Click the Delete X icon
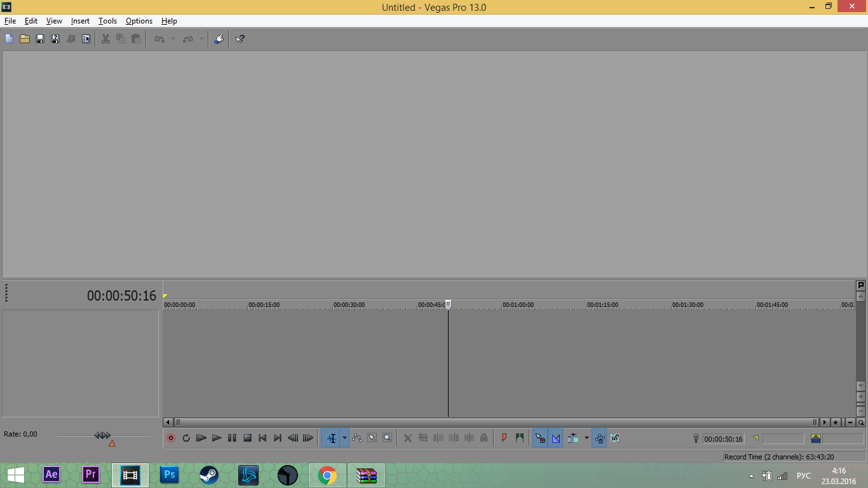 click(408, 438)
